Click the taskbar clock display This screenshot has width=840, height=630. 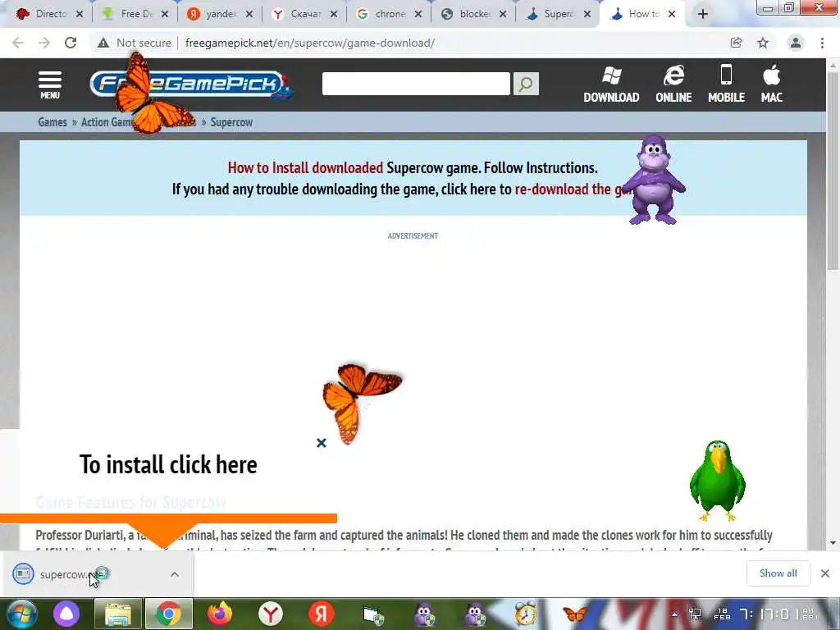click(x=765, y=614)
